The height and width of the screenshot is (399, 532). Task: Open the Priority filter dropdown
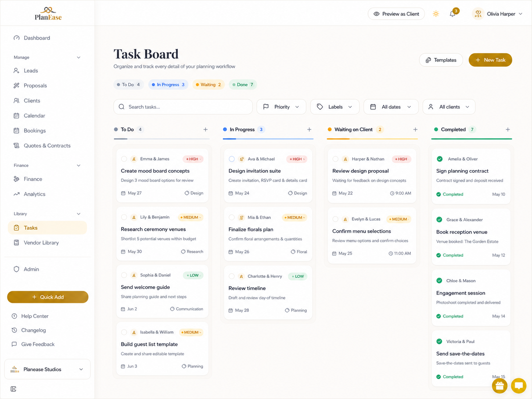[281, 107]
